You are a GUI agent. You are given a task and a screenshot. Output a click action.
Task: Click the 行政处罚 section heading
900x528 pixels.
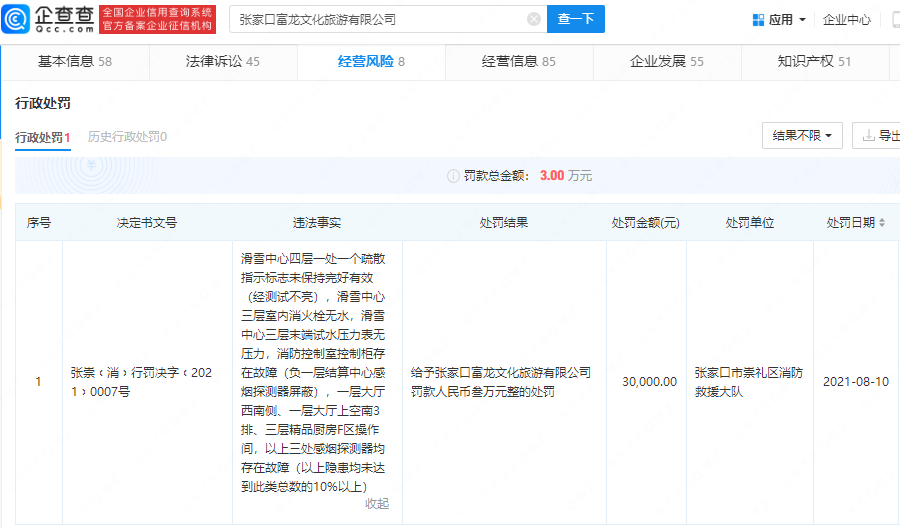point(43,103)
